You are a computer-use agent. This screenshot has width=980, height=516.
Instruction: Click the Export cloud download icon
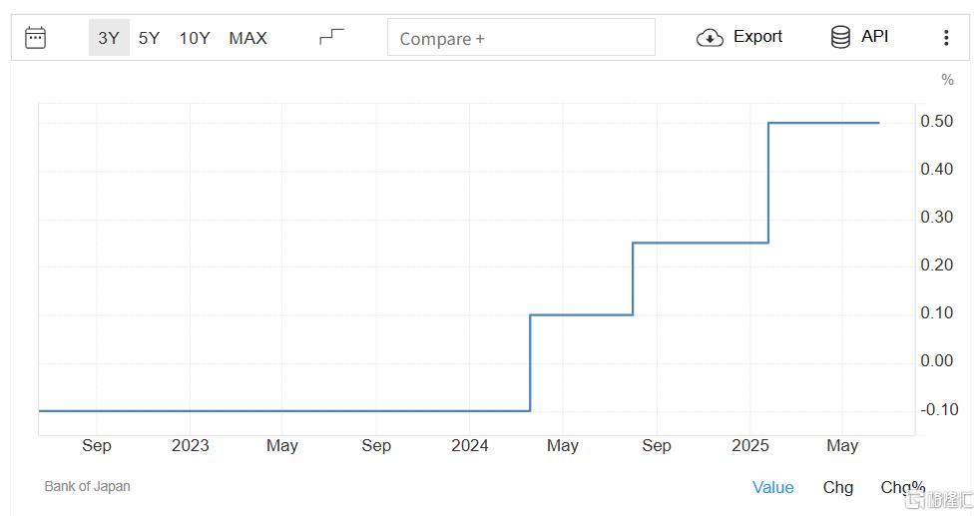[710, 38]
